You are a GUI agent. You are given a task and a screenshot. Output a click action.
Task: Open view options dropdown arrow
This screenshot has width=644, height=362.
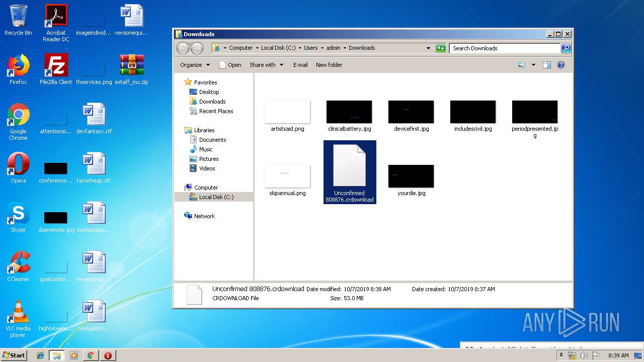(533, 65)
